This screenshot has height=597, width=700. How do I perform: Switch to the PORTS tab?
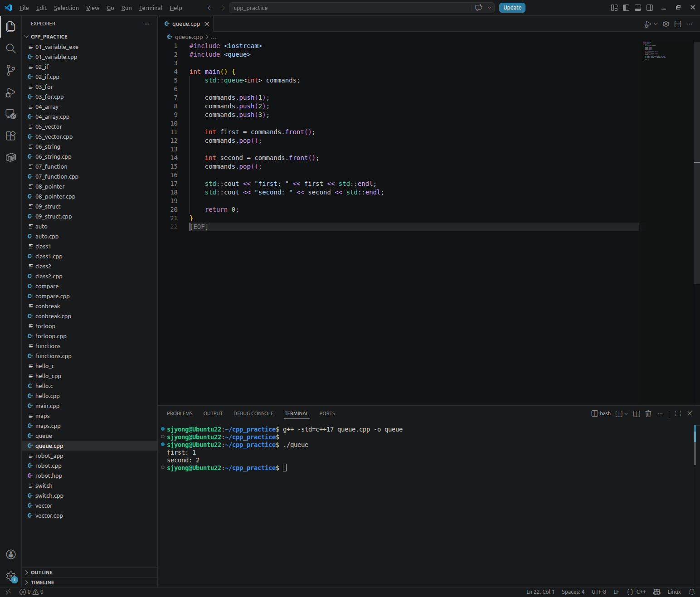pos(327,413)
